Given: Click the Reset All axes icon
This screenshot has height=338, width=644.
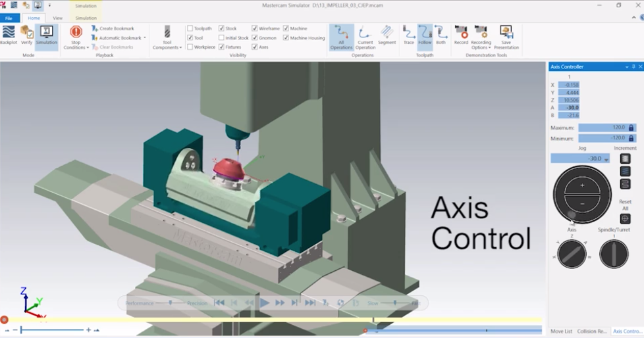Looking at the screenshot, I should pyautogui.click(x=625, y=218).
